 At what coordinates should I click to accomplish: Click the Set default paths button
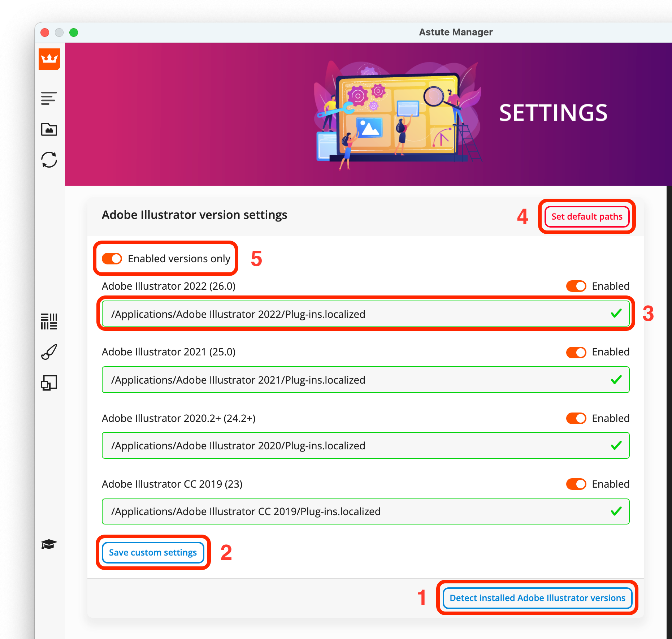[x=587, y=216]
